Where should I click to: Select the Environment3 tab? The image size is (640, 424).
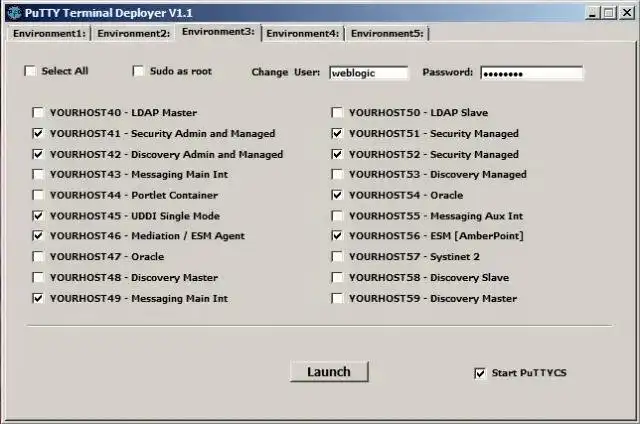(218, 32)
